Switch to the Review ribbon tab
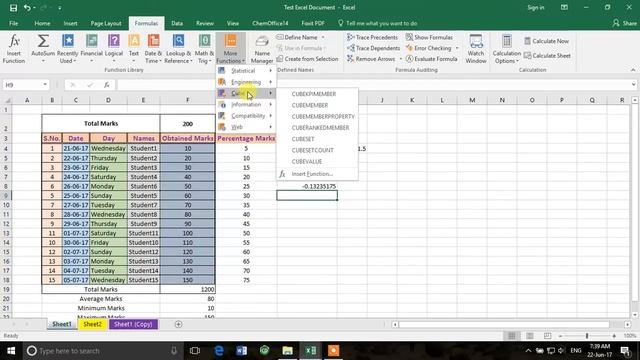Screen dimensions: 640x360 click(x=204, y=23)
